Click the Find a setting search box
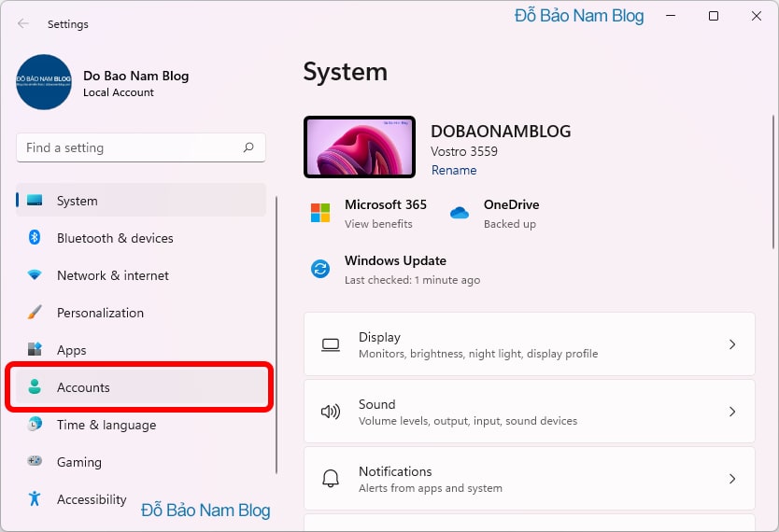779x532 pixels. tap(141, 147)
